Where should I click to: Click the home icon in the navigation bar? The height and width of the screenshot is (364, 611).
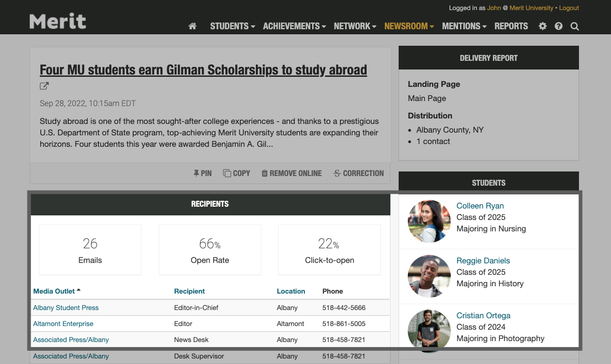[x=192, y=26]
